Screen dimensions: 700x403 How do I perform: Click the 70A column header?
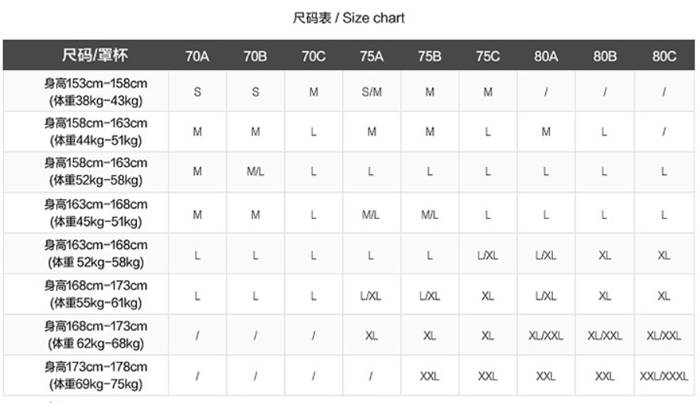click(x=197, y=56)
